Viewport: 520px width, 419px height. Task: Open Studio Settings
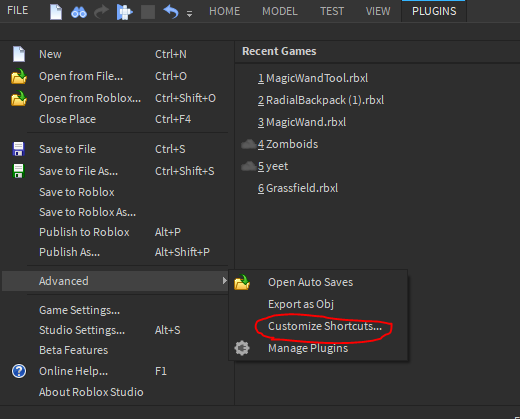click(x=115, y=330)
